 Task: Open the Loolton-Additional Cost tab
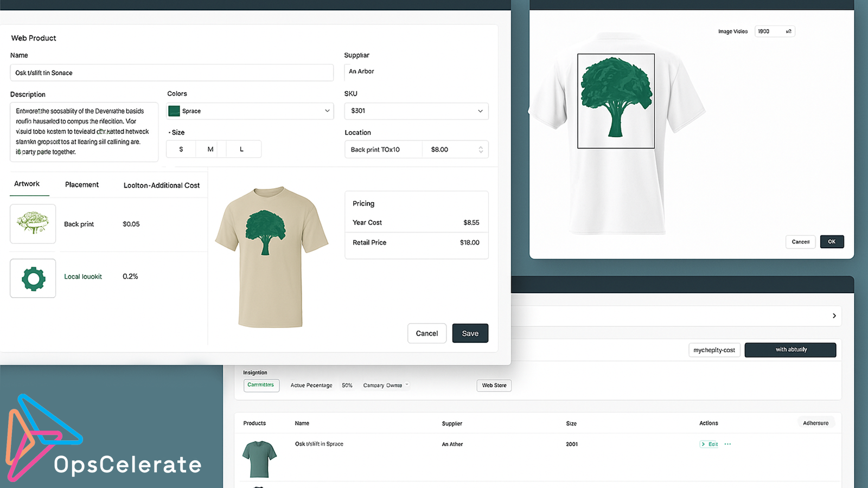[x=162, y=185]
